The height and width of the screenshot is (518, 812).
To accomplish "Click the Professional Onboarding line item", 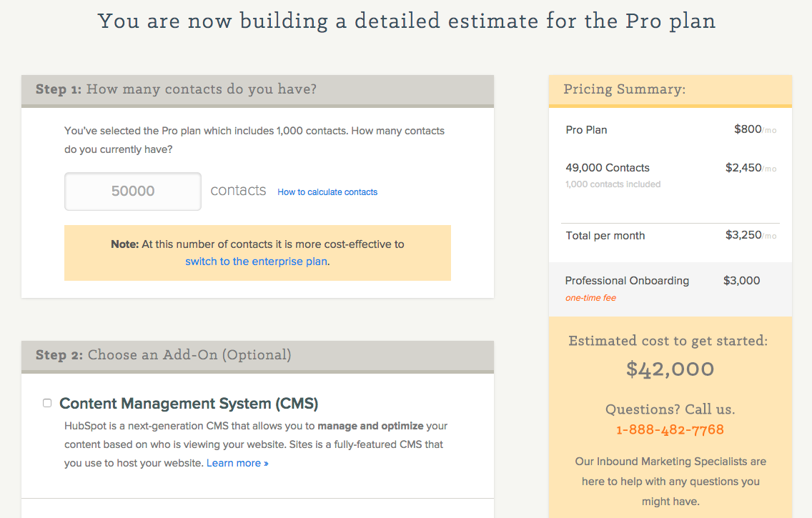I will 627,281.
